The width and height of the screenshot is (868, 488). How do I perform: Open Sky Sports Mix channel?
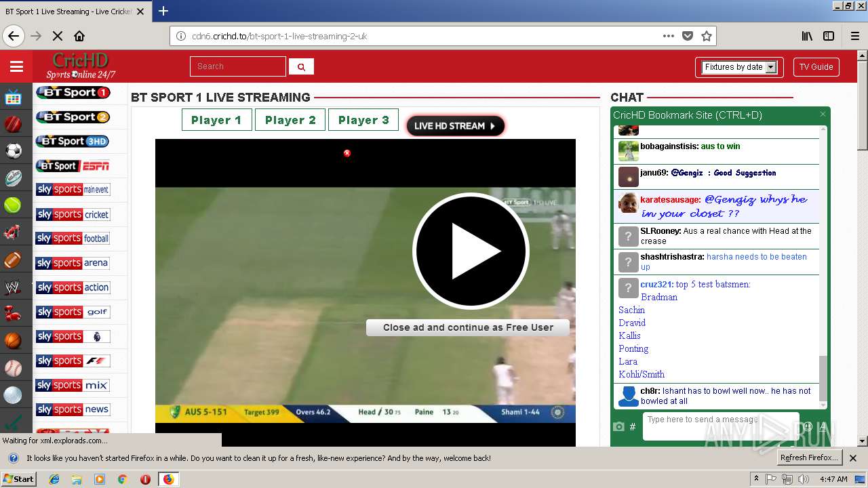point(73,385)
